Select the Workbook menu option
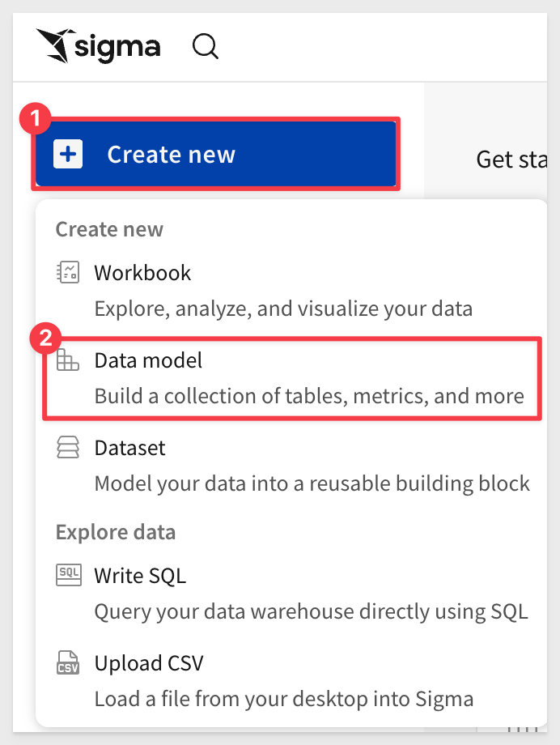This screenshot has width=560, height=745. pyautogui.click(x=291, y=290)
